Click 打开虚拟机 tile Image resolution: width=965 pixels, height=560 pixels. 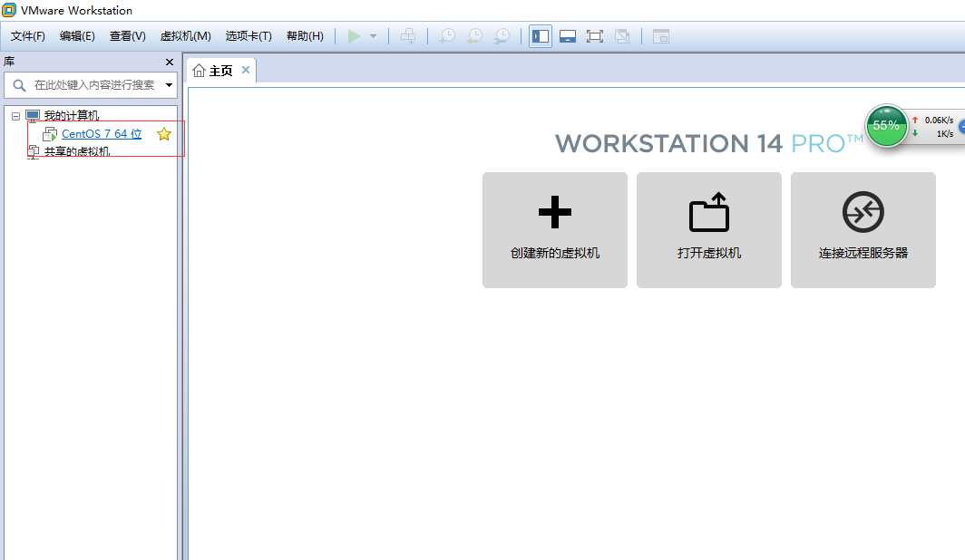(x=709, y=230)
